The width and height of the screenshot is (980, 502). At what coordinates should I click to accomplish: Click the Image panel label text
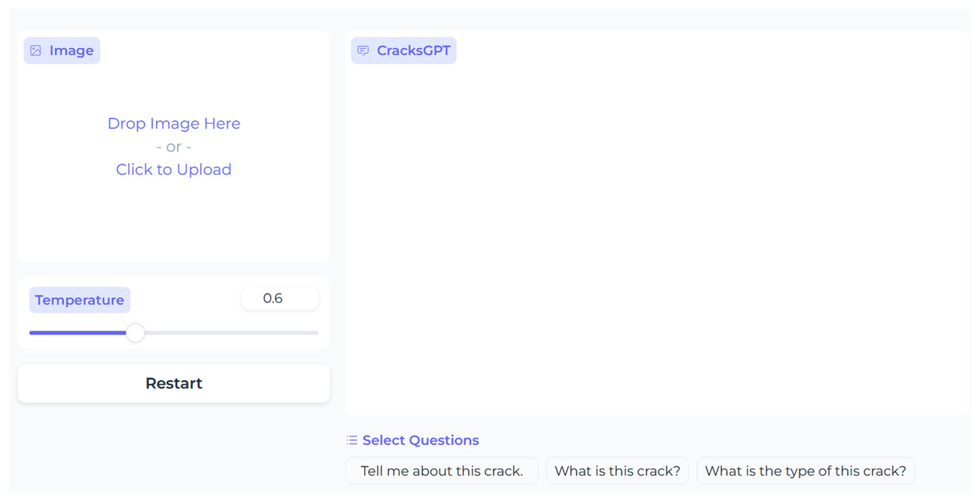pyautogui.click(x=72, y=51)
